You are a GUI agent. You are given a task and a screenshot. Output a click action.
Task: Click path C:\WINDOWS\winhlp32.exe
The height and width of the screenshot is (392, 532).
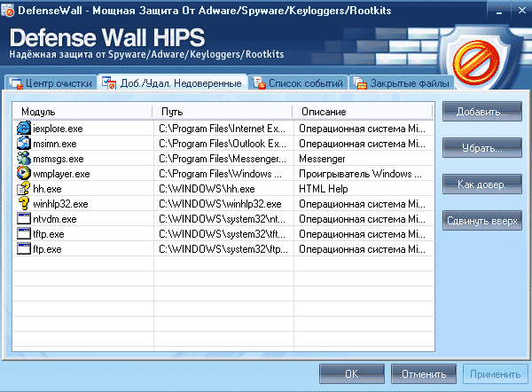click(220, 204)
